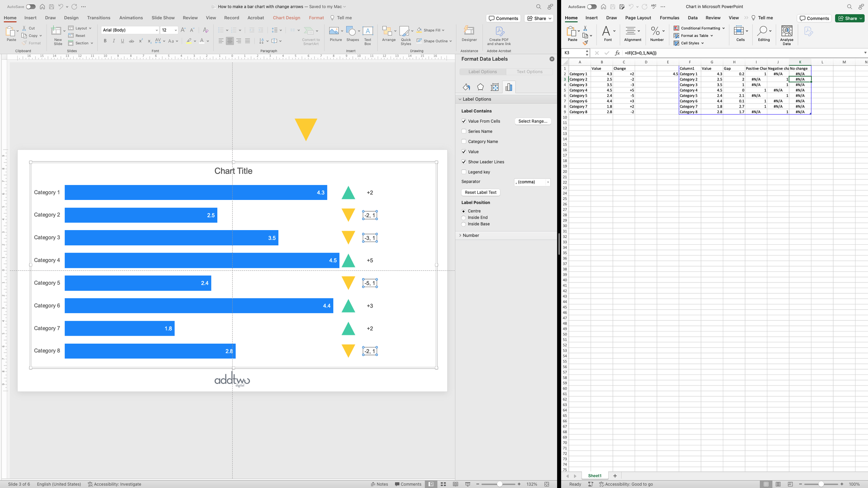The width and height of the screenshot is (868, 488).
Task: Open the Text Options tab
Action: (529, 71)
